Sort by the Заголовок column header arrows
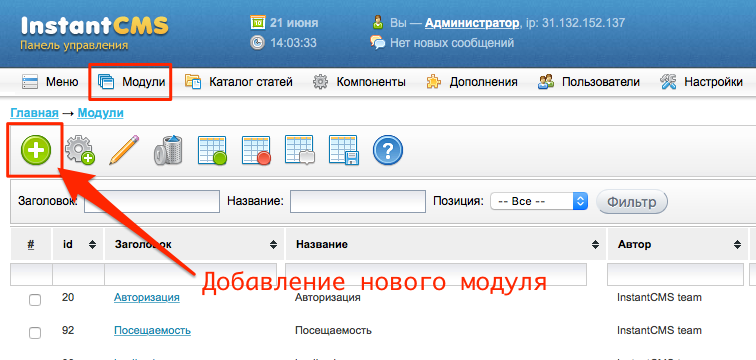The width and height of the screenshot is (756, 360). click(x=273, y=244)
